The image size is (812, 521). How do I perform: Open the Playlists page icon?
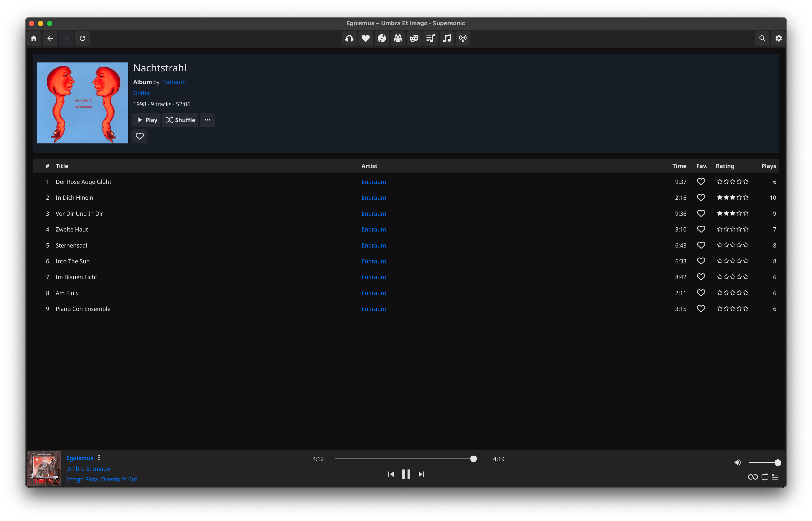430,38
